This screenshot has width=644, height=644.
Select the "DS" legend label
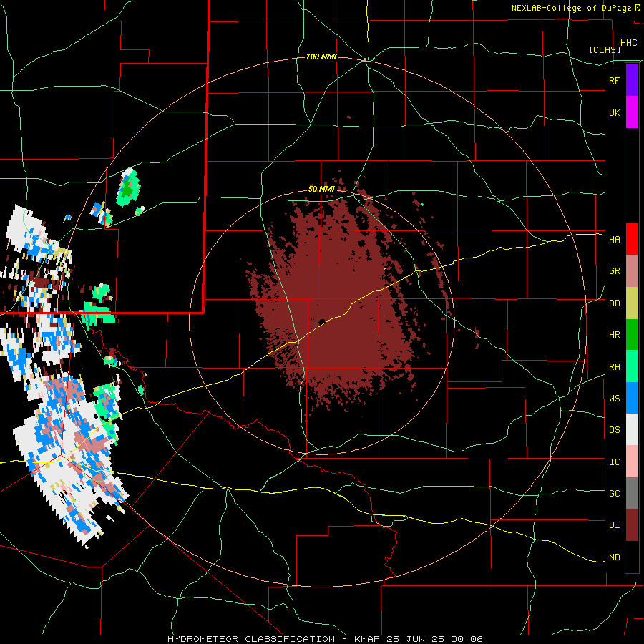coord(614,430)
